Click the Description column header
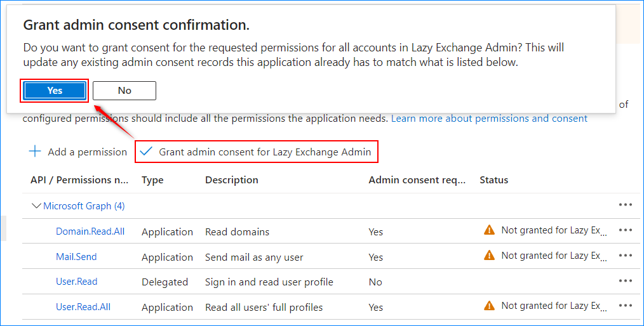Screen dimensions: 644x326 pos(232,180)
